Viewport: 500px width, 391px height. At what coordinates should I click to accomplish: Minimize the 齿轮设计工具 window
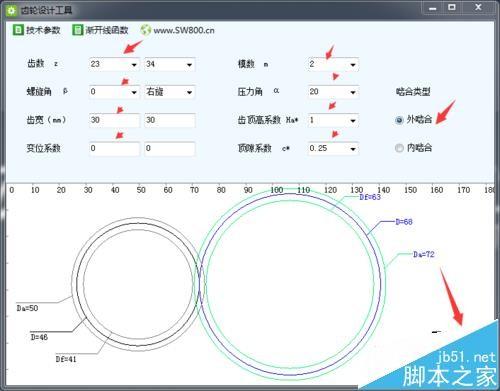(x=433, y=8)
